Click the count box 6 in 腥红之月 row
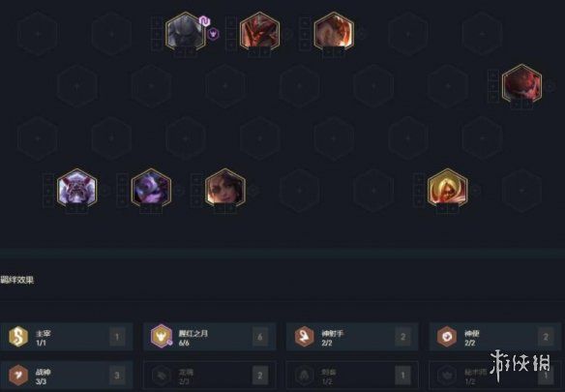This screenshot has width=565, height=392. (260, 337)
